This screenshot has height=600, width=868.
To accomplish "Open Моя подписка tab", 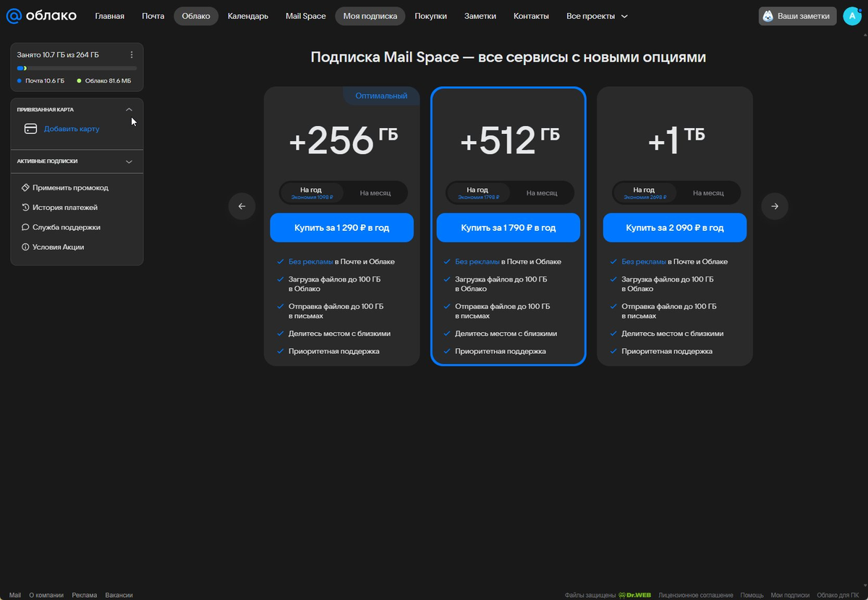I will pos(370,16).
